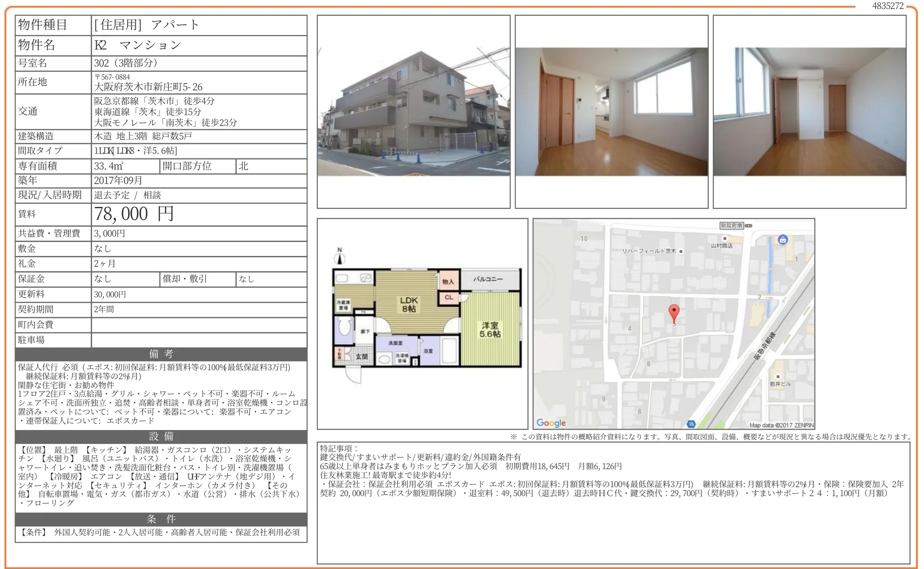Click the Google logo on the map

(x=551, y=423)
